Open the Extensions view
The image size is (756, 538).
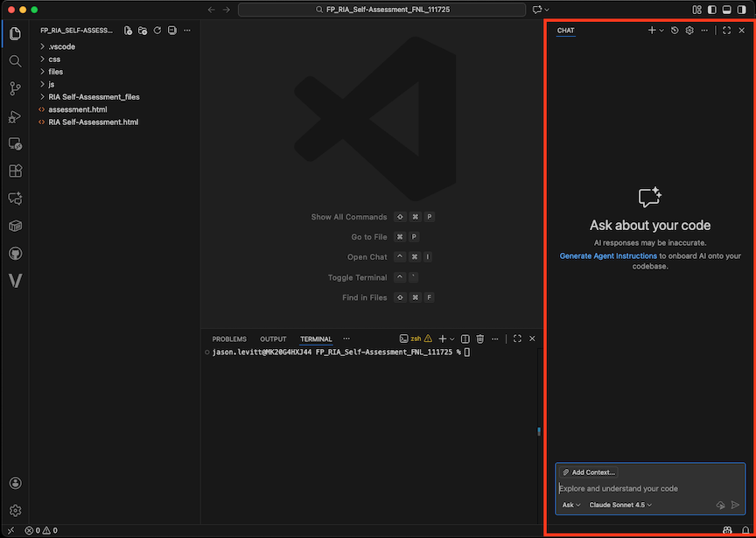point(14,171)
